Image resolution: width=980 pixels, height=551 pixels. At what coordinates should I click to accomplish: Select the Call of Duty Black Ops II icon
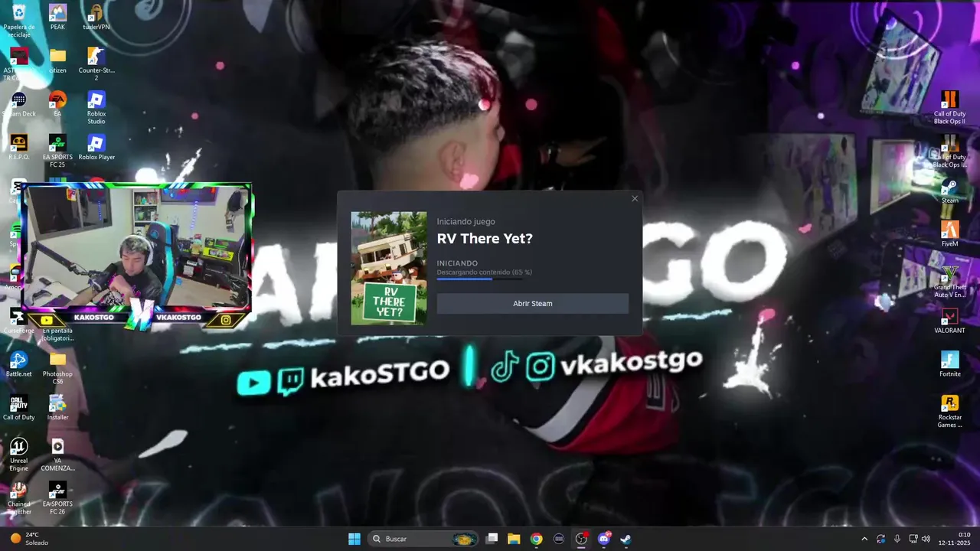pyautogui.click(x=949, y=108)
